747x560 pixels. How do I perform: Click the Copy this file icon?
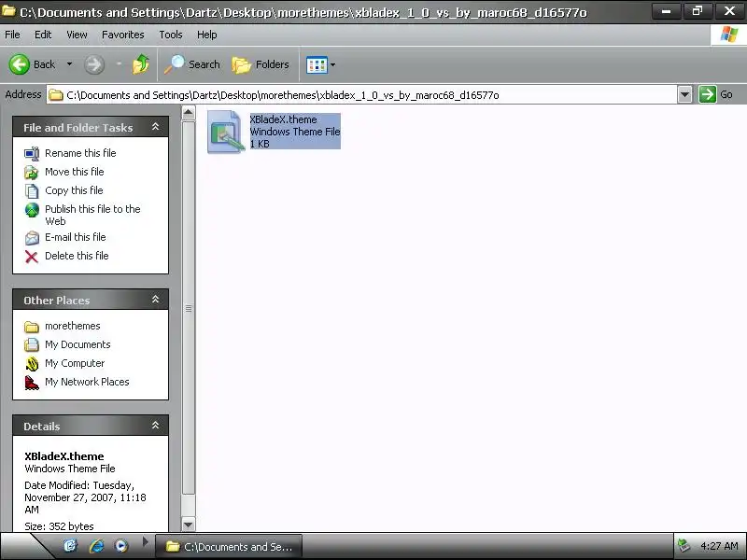tap(32, 191)
